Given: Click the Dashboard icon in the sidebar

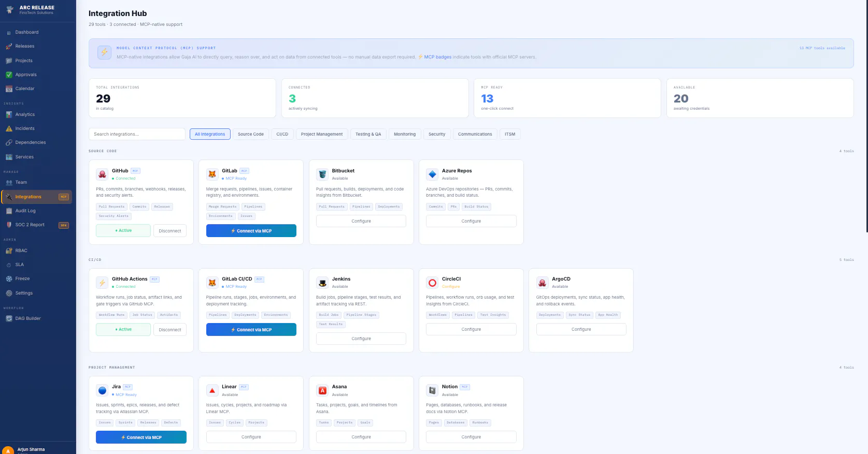Looking at the screenshot, I should click(x=9, y=33).
